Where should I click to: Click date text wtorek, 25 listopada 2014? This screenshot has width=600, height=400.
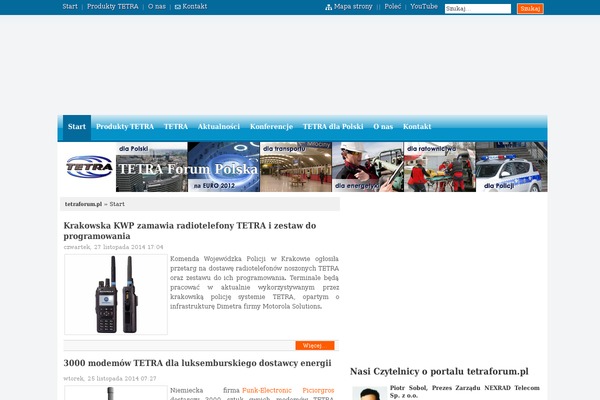(x=110, y=379)
